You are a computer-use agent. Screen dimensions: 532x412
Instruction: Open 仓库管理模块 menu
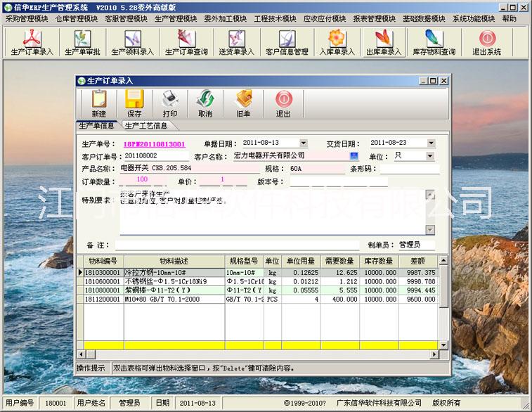click(x=77, y=19)
